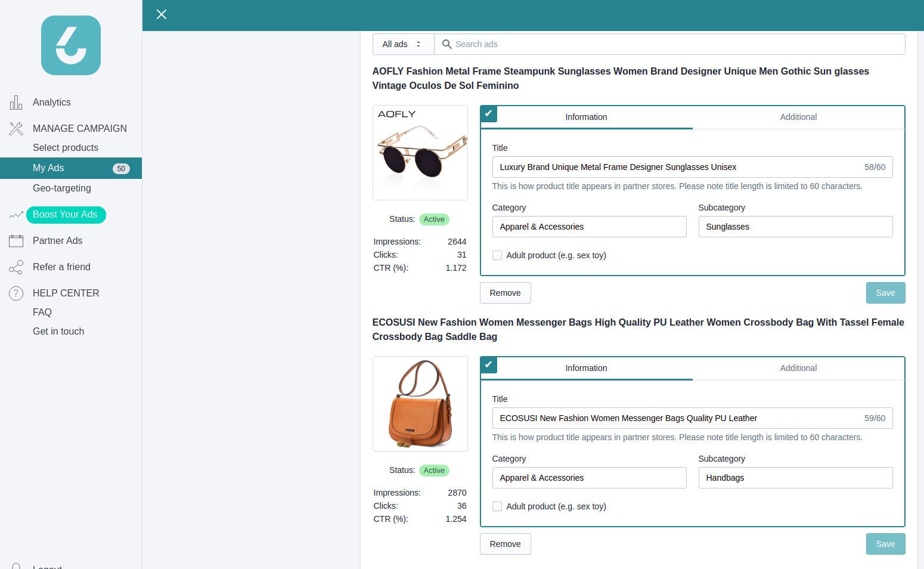The image size is (924, 569).
Task: Save the ECOSUSI messenger bag ad
Action: (885, 544)
